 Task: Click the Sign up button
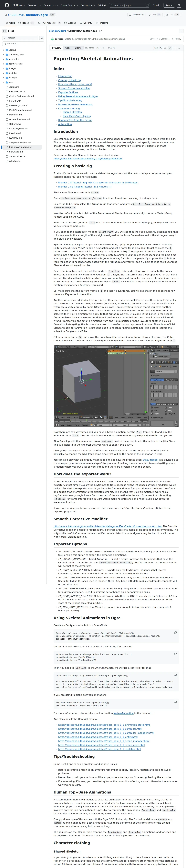click(169, 5)
